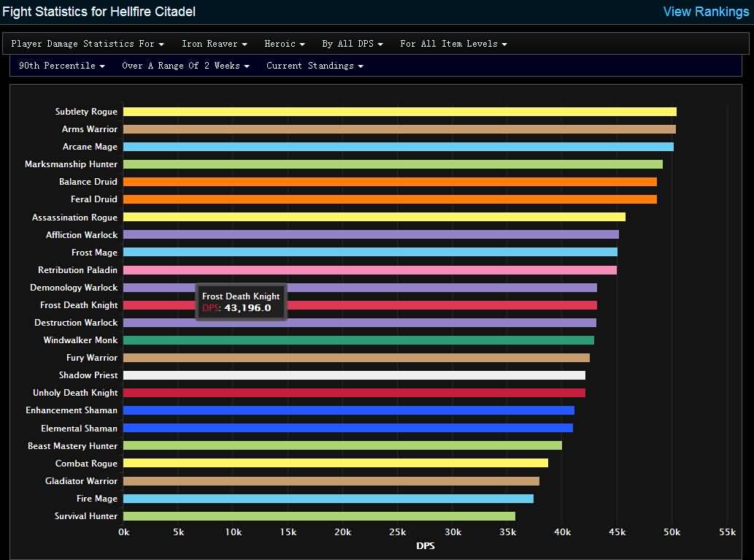The image size is (754, 560).
Task: Click the Enhancement Shaman axis label
Action: pyautogui.click(x=72, y=410)
